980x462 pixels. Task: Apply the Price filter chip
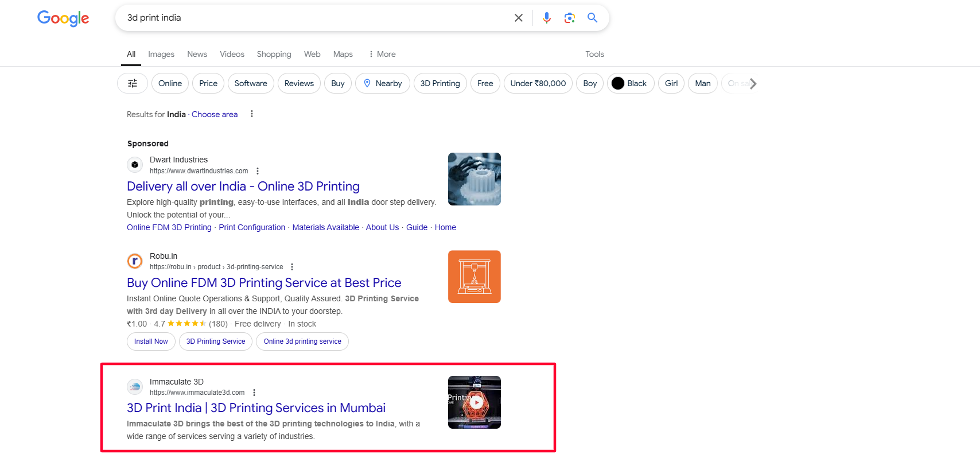pyautogui.click(x=208, y=83)
